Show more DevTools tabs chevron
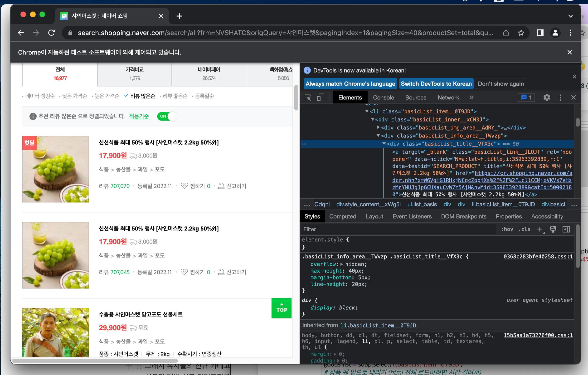 tap(471, 98)
